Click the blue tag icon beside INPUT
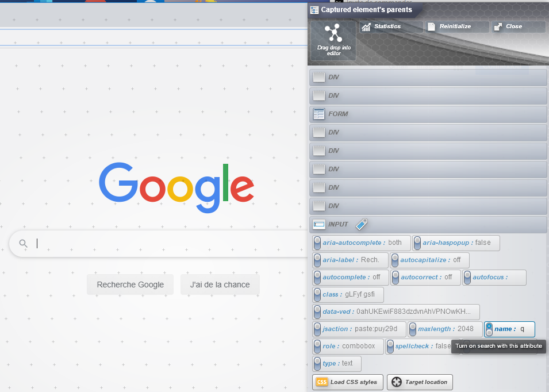The height and width of the screenshot is (392, 549). (362, 224)
